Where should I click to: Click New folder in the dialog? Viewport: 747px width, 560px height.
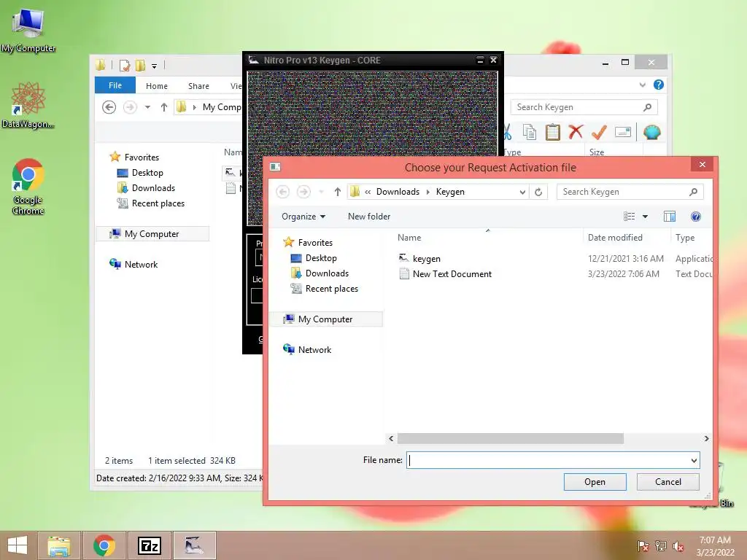[x=369, y=217]
